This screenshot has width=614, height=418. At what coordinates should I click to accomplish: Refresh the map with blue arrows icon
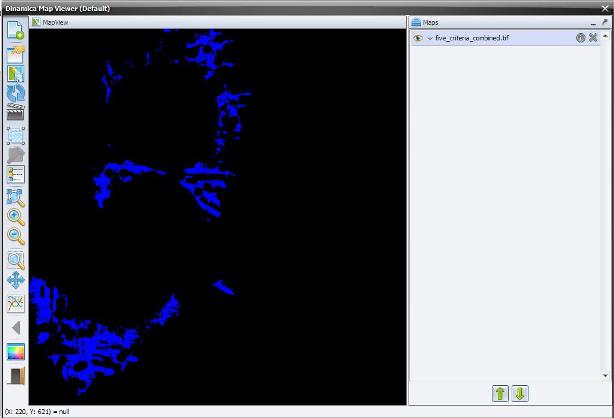coord(16,93)
